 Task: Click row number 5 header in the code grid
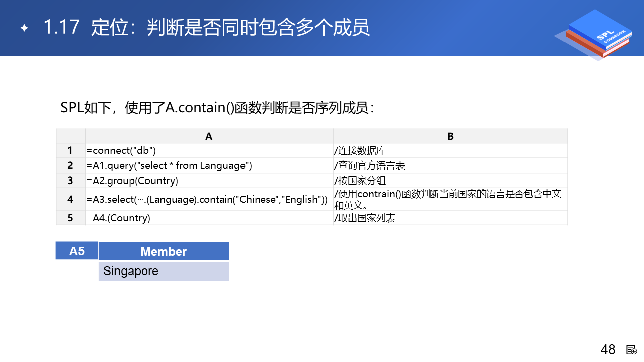[70, 218]
